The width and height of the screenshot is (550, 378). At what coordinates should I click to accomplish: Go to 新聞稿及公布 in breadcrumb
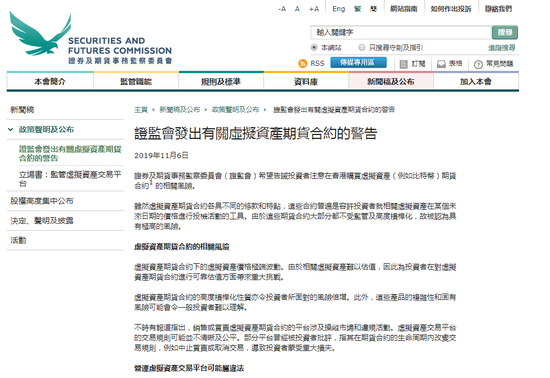(x=180, y=110)
